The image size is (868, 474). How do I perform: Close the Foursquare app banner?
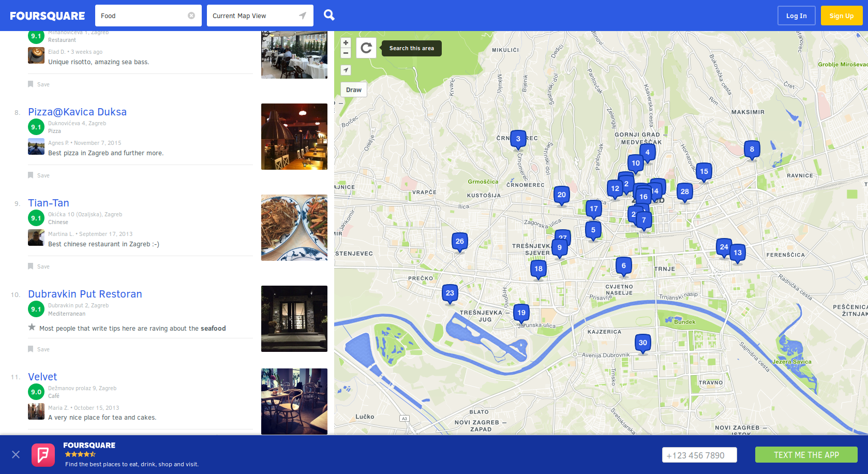point(16,454)
